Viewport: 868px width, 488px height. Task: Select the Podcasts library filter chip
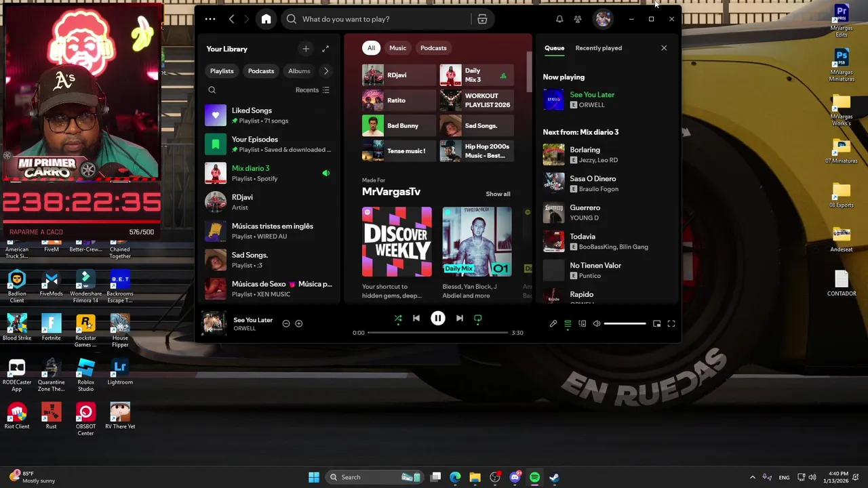[x=261, y=71]
